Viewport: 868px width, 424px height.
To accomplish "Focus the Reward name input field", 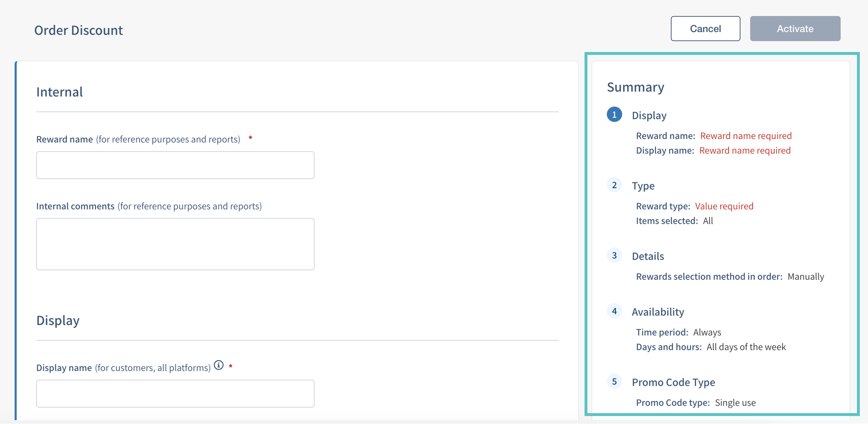I will pos(175,165).
